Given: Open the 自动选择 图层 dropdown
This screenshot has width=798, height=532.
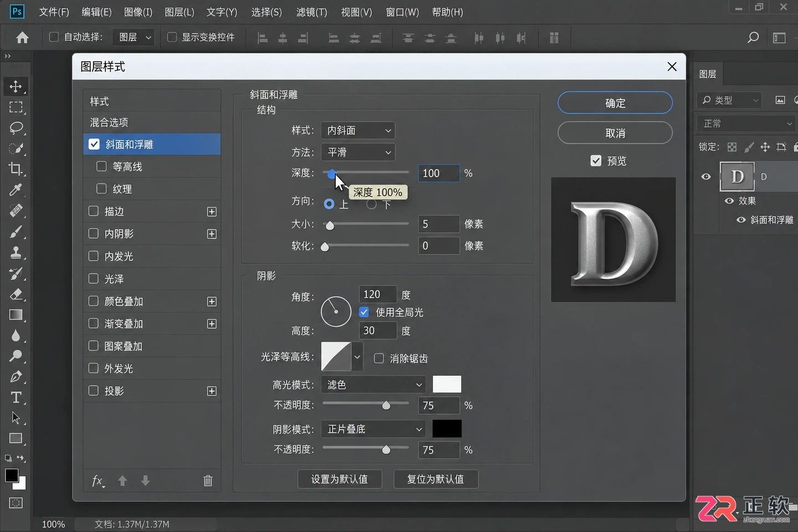Looking at the screenshot, I should point(133,37).
